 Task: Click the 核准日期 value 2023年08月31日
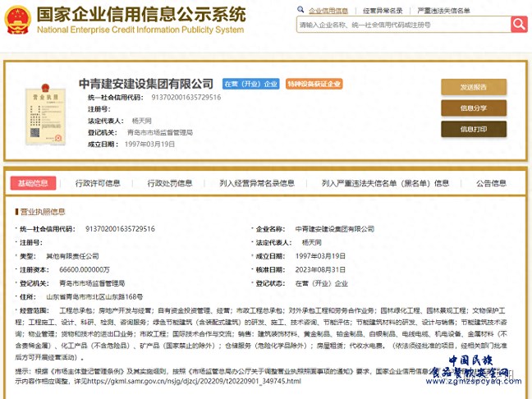click(x=320, y=270)
